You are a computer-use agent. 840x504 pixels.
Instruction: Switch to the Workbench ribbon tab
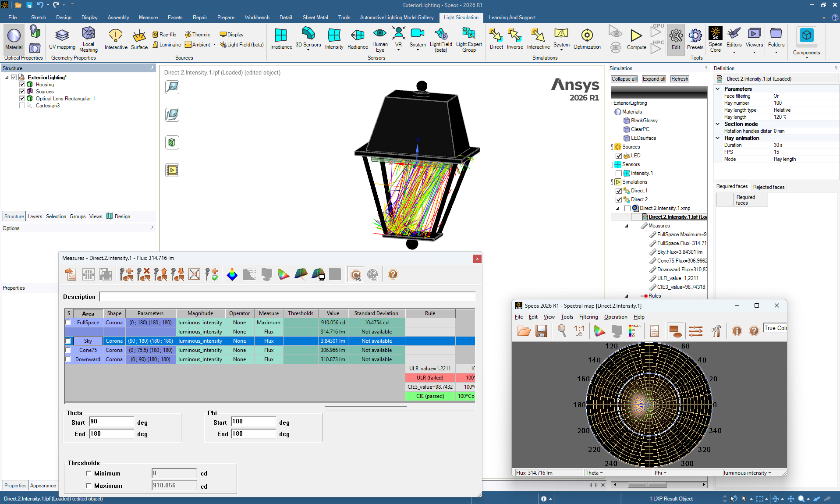257,18
